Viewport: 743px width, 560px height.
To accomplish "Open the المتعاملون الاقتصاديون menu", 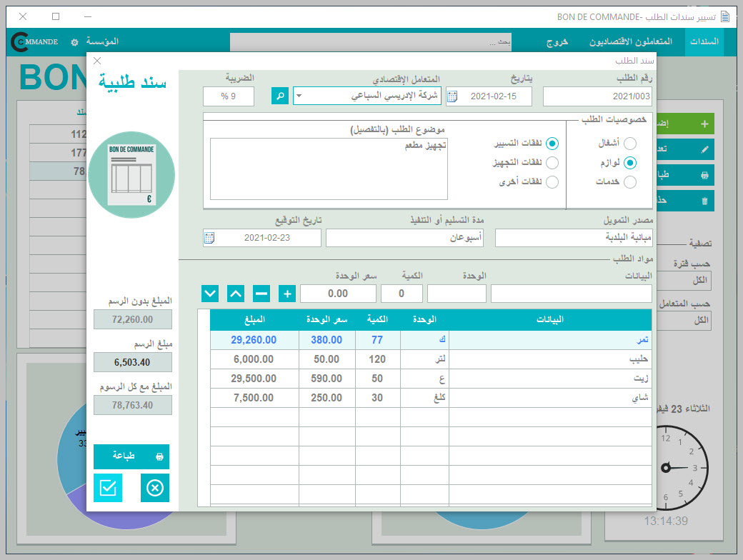I will pyautogui.click(x=631, y=42).
